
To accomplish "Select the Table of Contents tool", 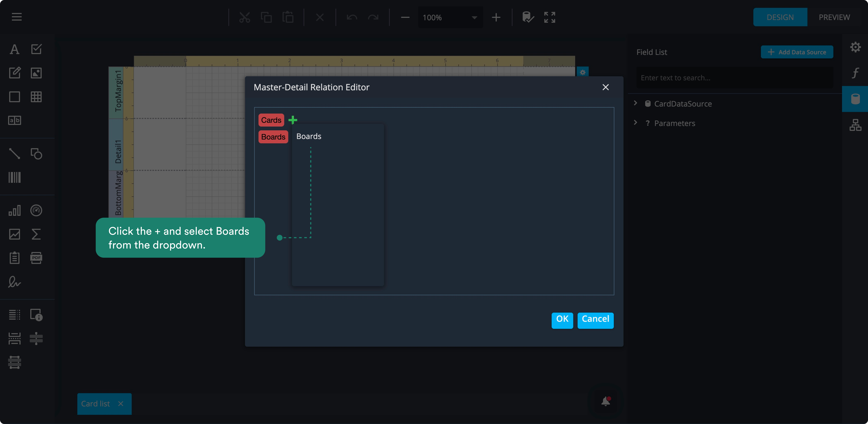I will tap(14, 315).
